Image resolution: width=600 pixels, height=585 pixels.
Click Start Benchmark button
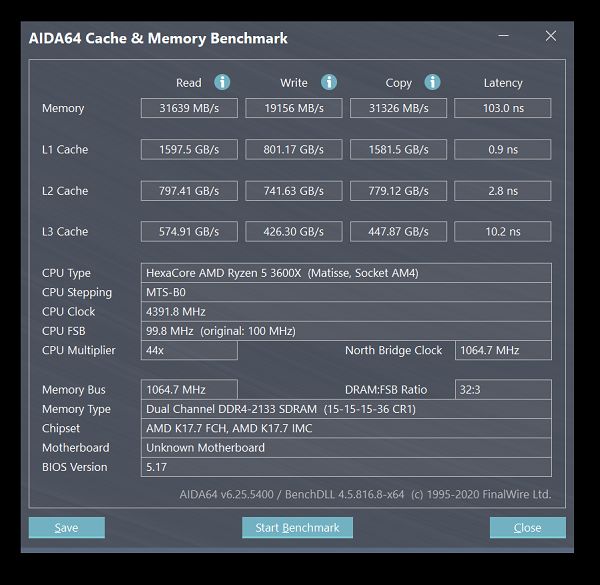coord(297,527)
